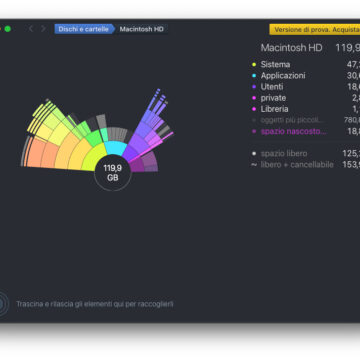Screen dimensions: 360x360
Task: Click the Trascina e rilascia collector text
Action: click(x=95, y=304)
